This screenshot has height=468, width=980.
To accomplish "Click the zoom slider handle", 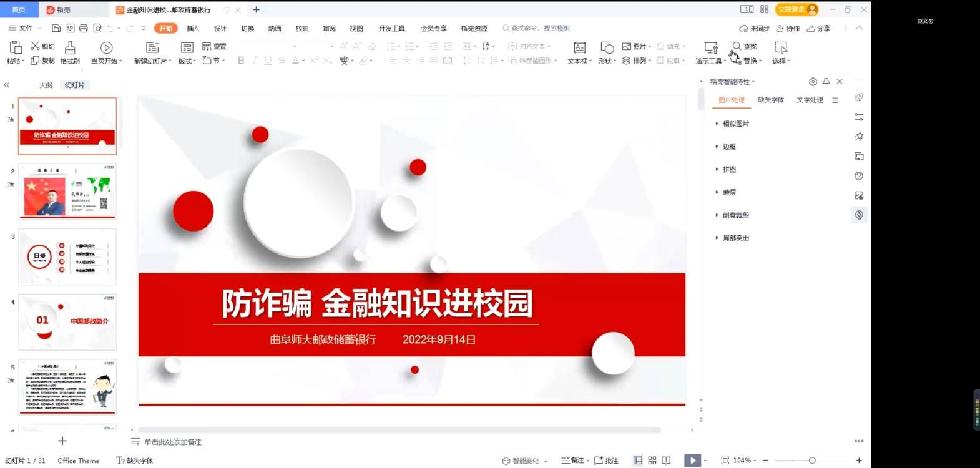I will (x=812, y=461).
